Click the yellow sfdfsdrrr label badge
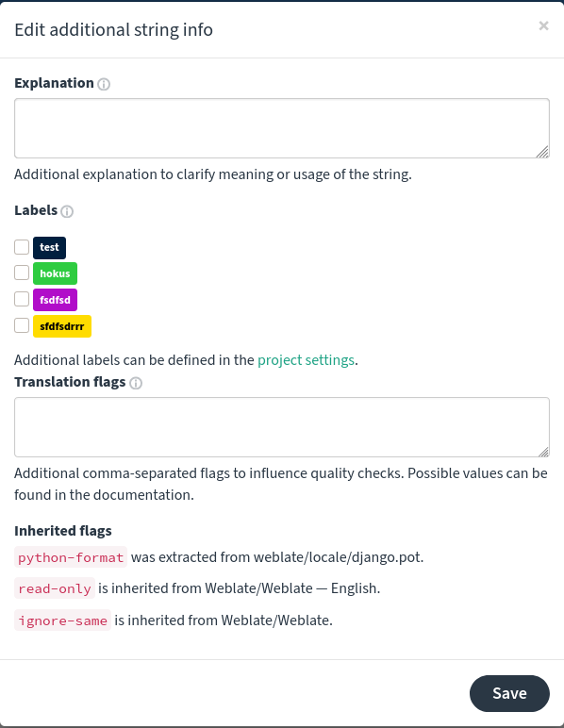 pyautogui.click(x=62, y=326)
